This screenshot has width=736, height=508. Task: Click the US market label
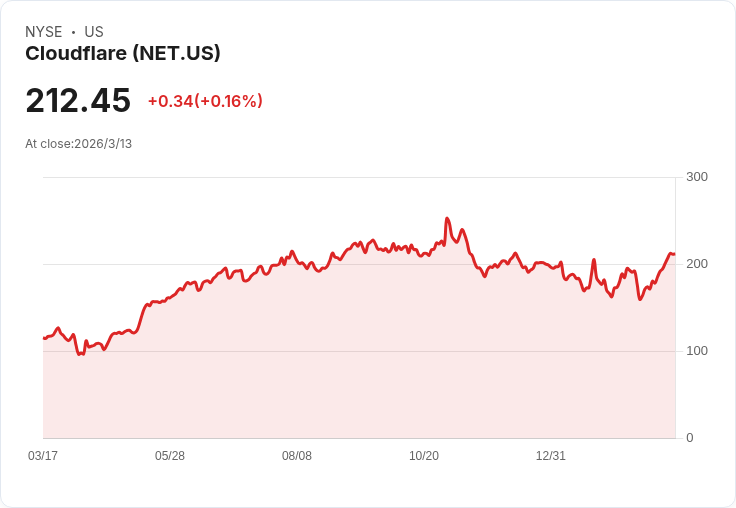(94, 32)
